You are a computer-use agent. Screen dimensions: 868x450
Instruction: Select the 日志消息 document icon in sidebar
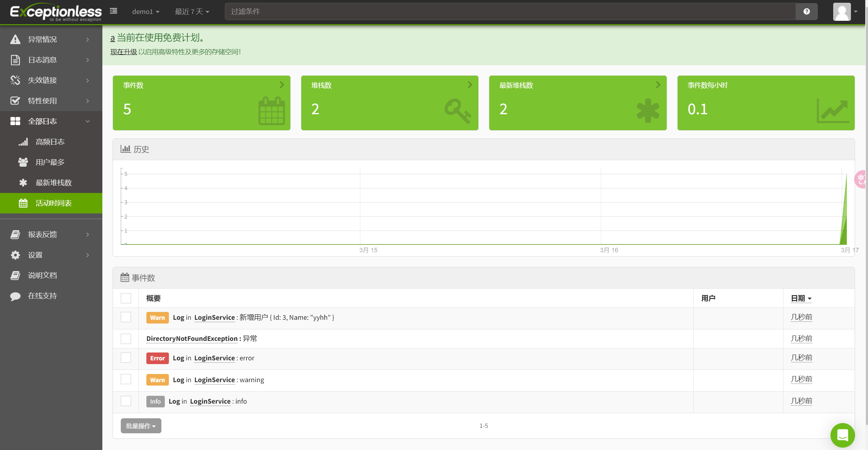click(x=15, y=60)
